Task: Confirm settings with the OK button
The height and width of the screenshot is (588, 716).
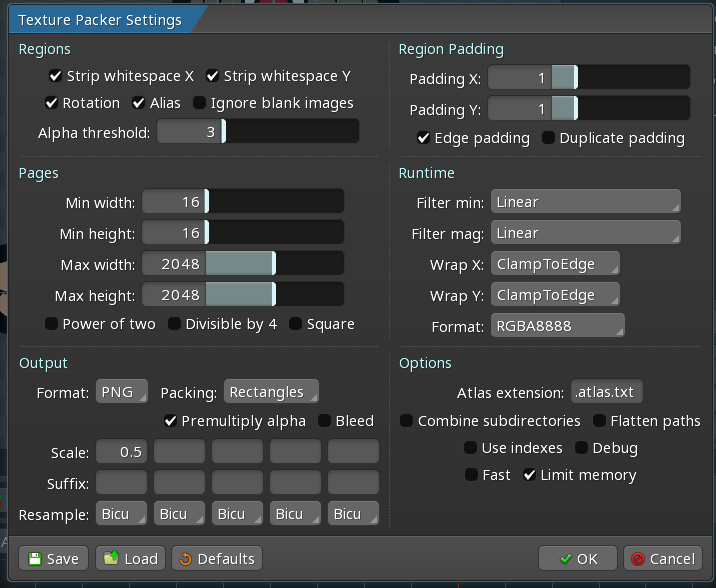Action: click(x=577, y=558)
